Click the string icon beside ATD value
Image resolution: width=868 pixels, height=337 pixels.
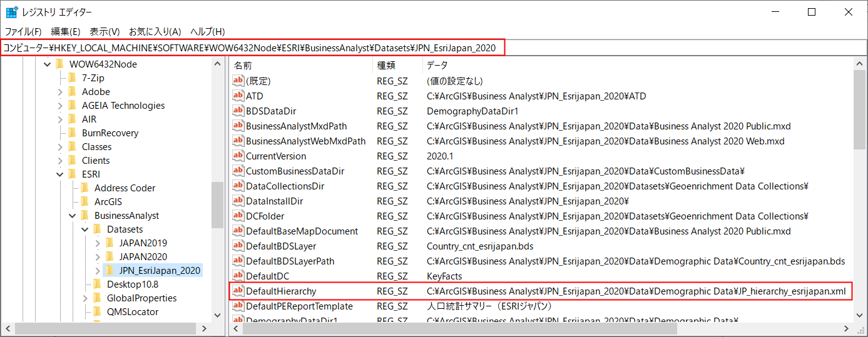point(238,96)
